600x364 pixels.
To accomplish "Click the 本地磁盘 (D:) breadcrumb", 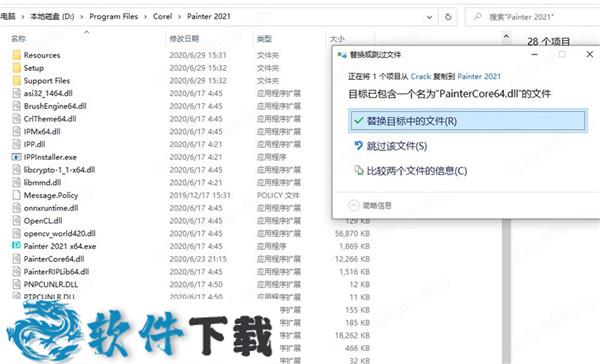I will pyautogui.click(x=52, y=16).
